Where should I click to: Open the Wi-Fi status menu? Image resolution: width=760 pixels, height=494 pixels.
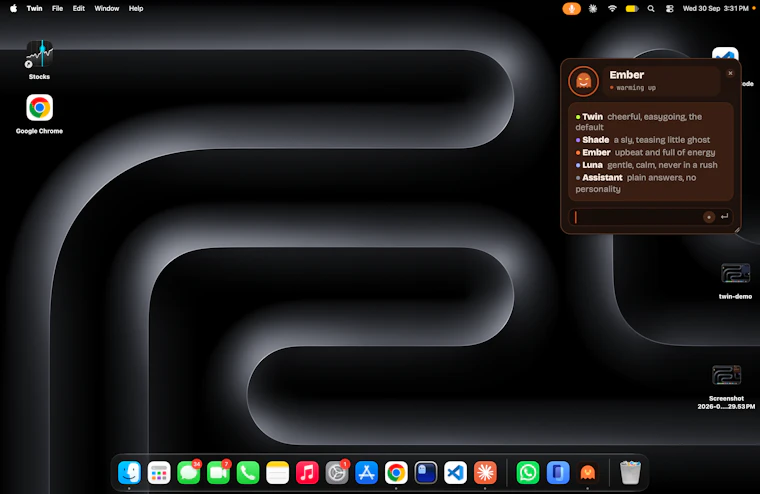coord(612,8)
